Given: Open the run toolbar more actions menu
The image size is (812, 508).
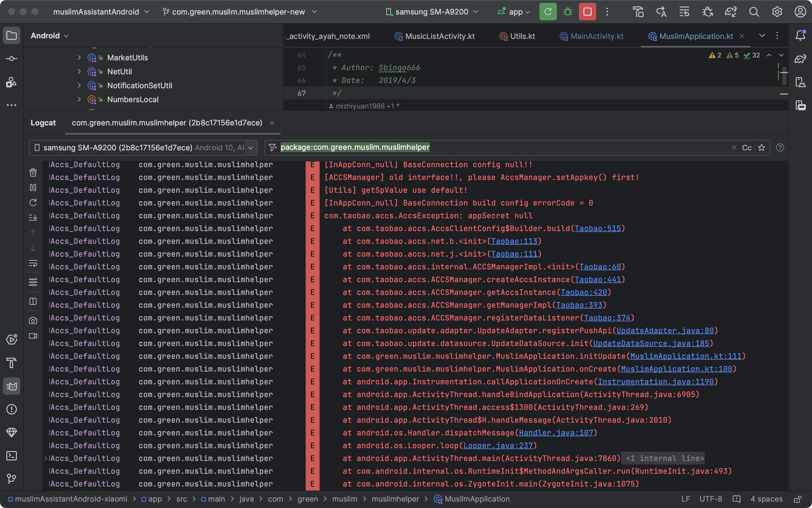Looking at the screenshot, I should point(607,12).
